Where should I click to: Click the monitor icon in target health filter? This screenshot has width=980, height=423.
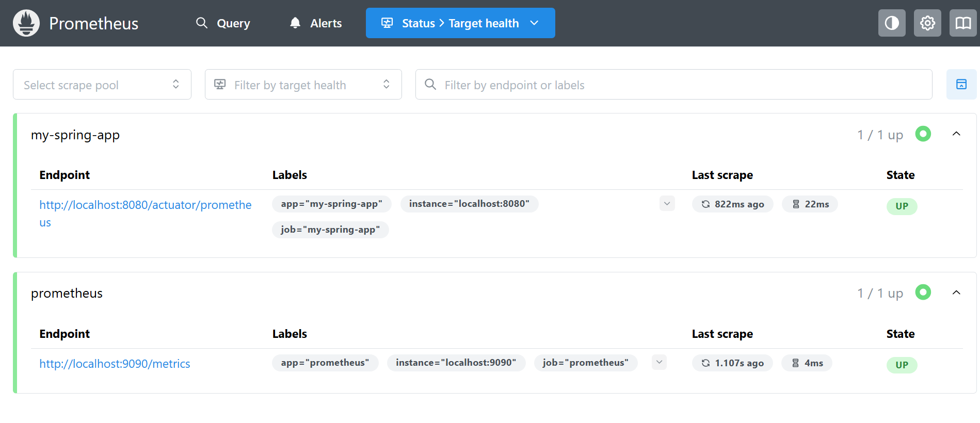coord(220,85)
